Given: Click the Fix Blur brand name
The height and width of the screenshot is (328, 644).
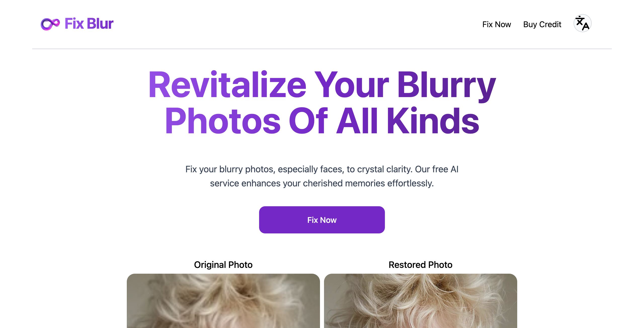Looking at the screenshot, I should [x=89, y=24].
